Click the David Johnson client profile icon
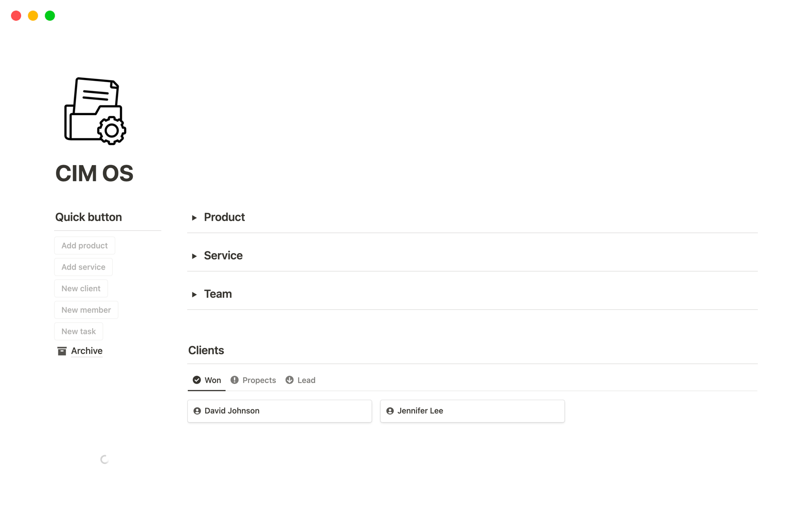 click(198, 410)
